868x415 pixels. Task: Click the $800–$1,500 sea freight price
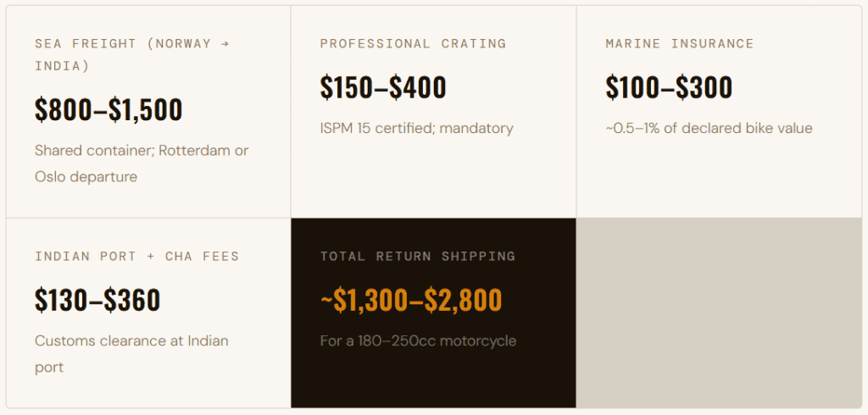[x=108, y=109]
